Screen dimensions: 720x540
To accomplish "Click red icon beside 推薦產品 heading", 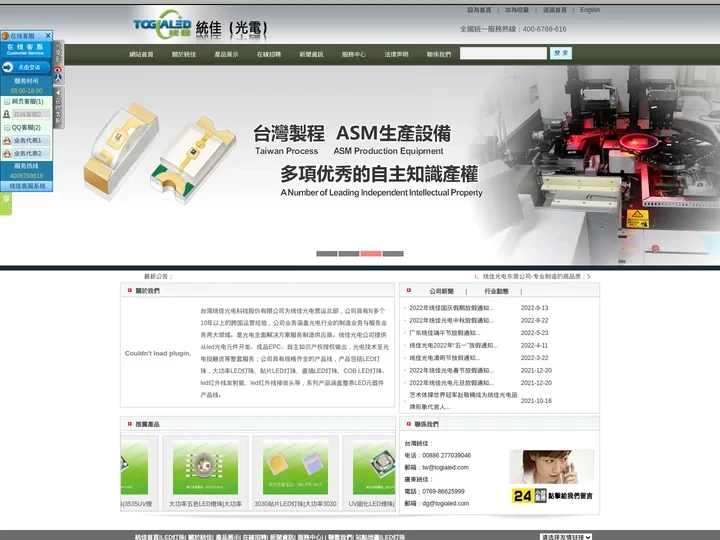I will [129, 424].
